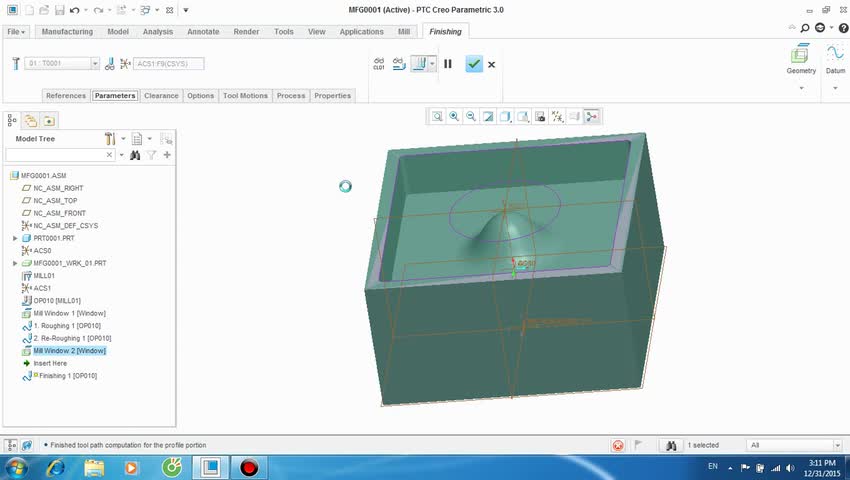Clear the Model Tree search field with X
The image size is (850, 480).
[x=109, y=155]
